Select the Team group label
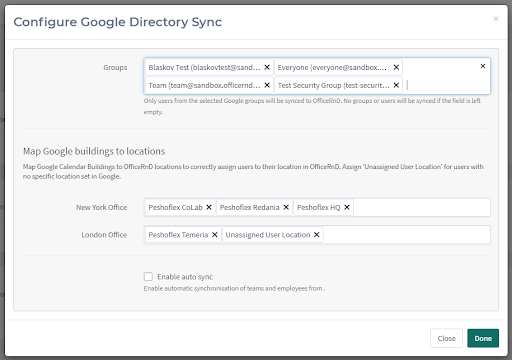Viewport: 512px width, 360px height. coord(204,85)
